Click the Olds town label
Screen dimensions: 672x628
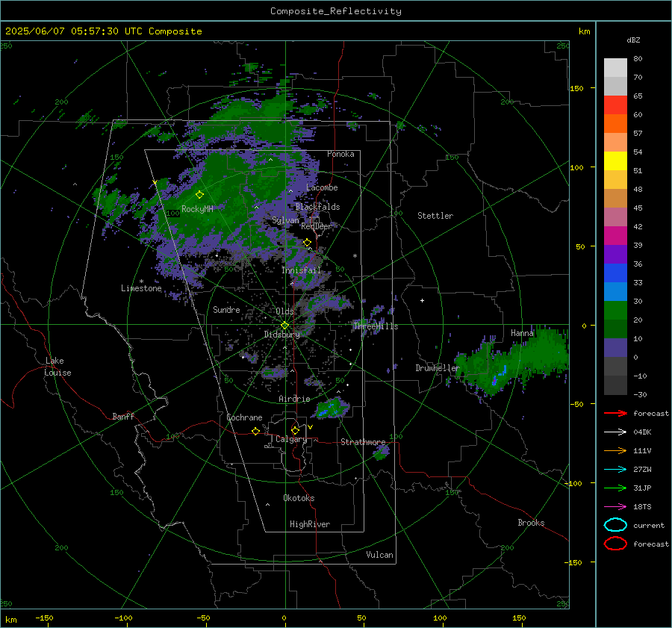pos(284,311)
